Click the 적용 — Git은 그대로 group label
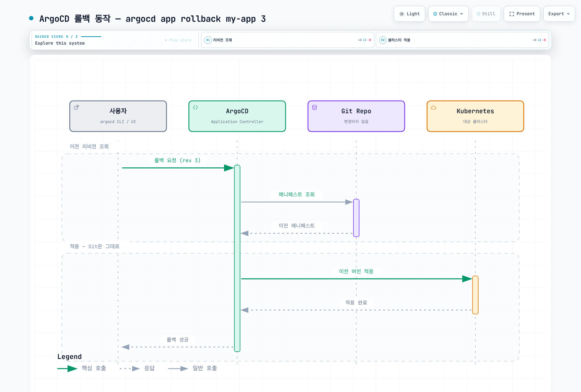 pos(94,246)
